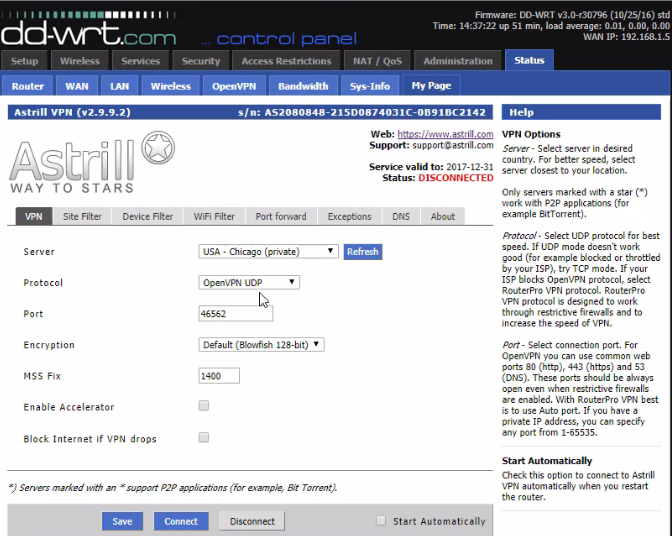Check Block Internet if VPN drops

click(x=204, y=437)
